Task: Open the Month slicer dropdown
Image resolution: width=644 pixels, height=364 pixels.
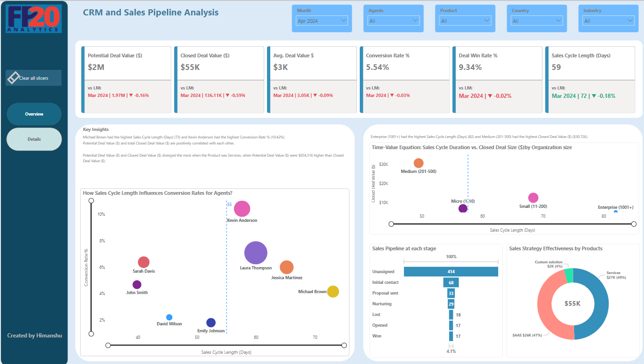Action: tap(322, 21)
